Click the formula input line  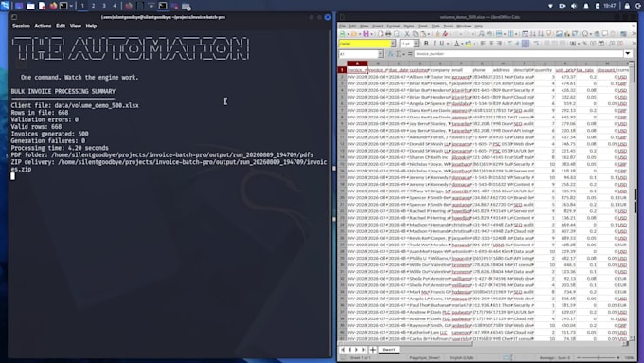519,54
